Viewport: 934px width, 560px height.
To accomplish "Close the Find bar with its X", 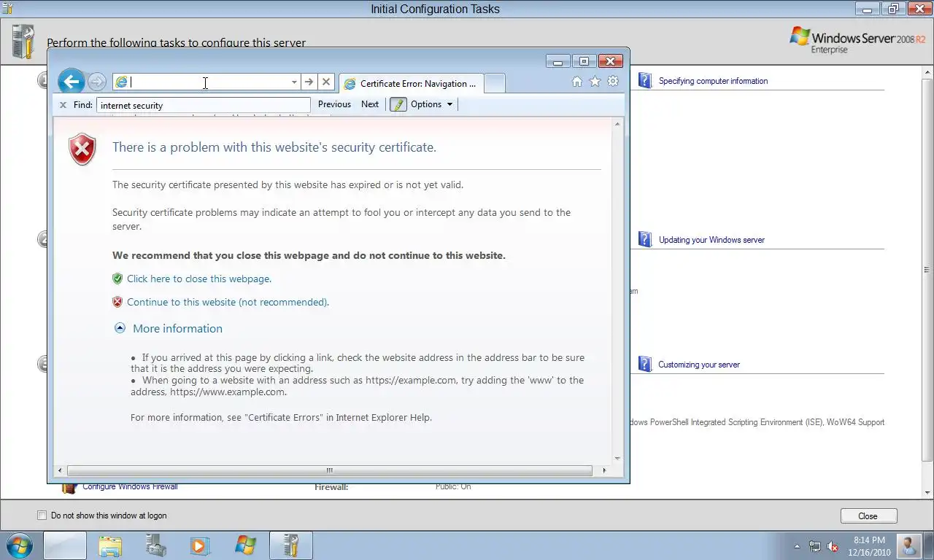I will coord(63,105).
